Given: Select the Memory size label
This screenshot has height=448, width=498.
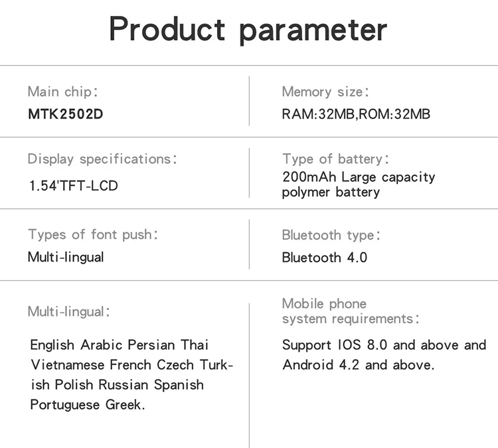Looking at the screenshot, I should click(325, 92).
